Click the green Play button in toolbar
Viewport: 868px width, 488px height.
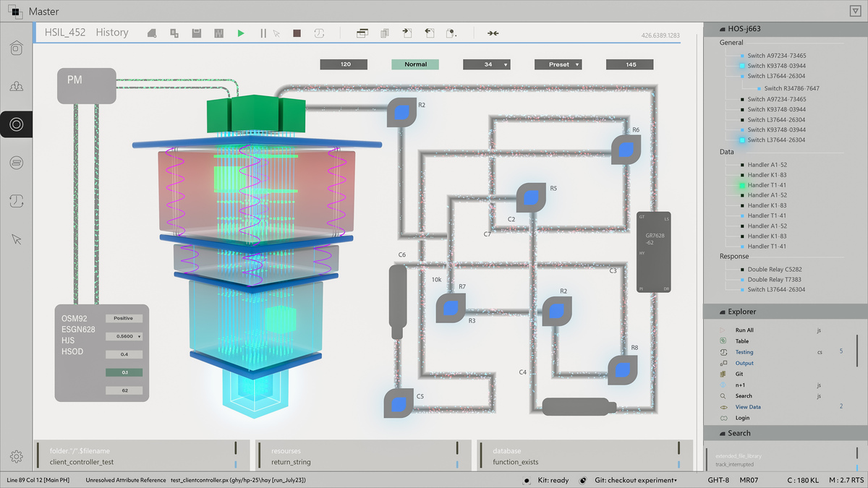pos(241,33)
